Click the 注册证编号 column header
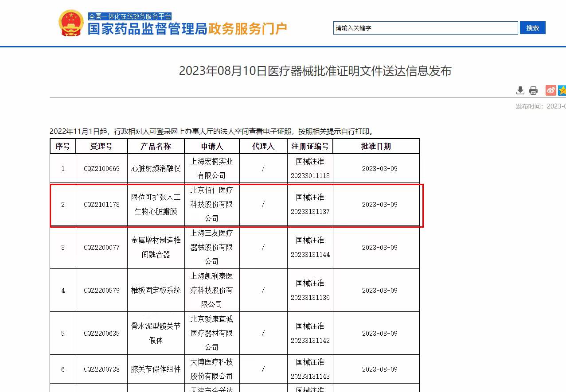 310,146
